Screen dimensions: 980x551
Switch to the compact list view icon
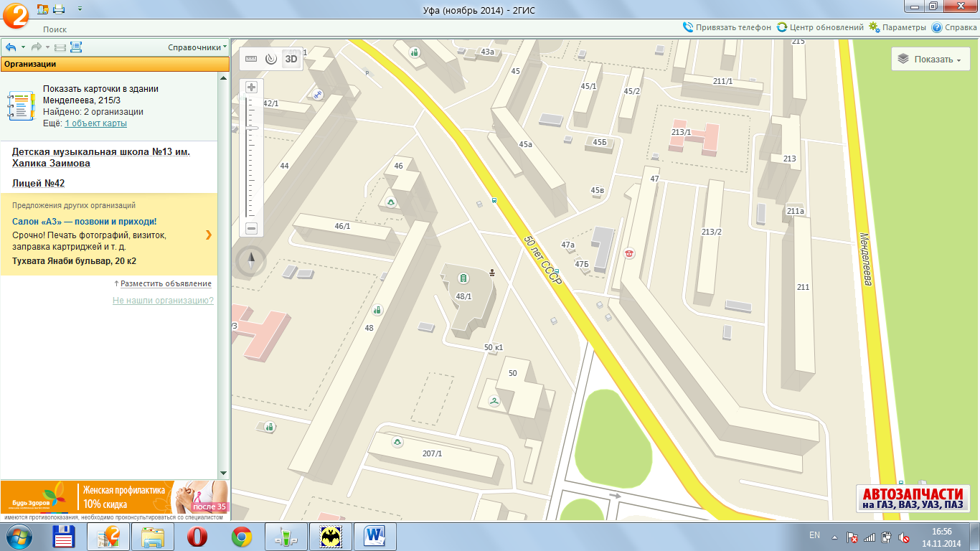[60, 47]
